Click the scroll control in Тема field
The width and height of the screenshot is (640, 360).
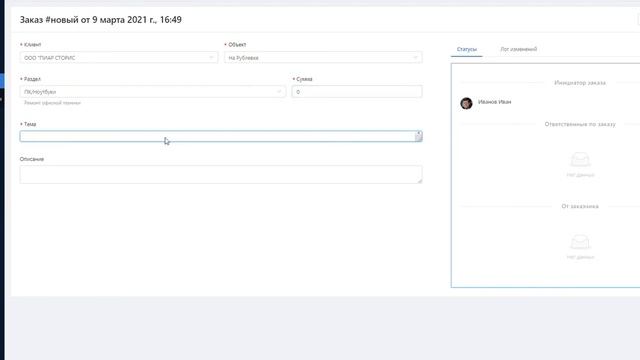click(419, 136)
